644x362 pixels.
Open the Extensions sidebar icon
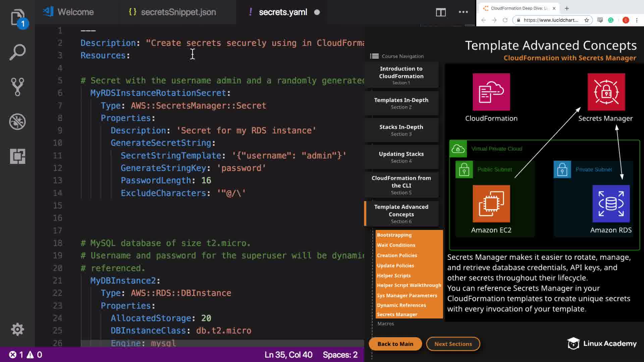coord(17,156)
